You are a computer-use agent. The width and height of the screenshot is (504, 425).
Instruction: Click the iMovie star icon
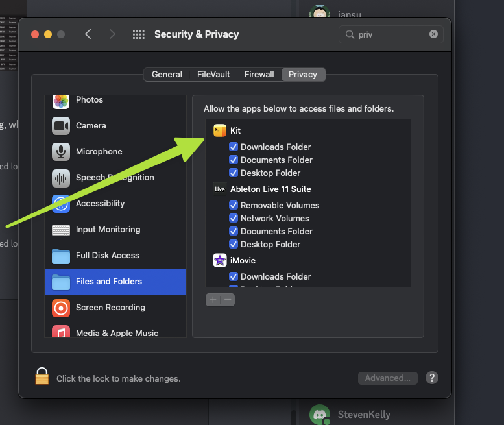[x=220, y=260]
